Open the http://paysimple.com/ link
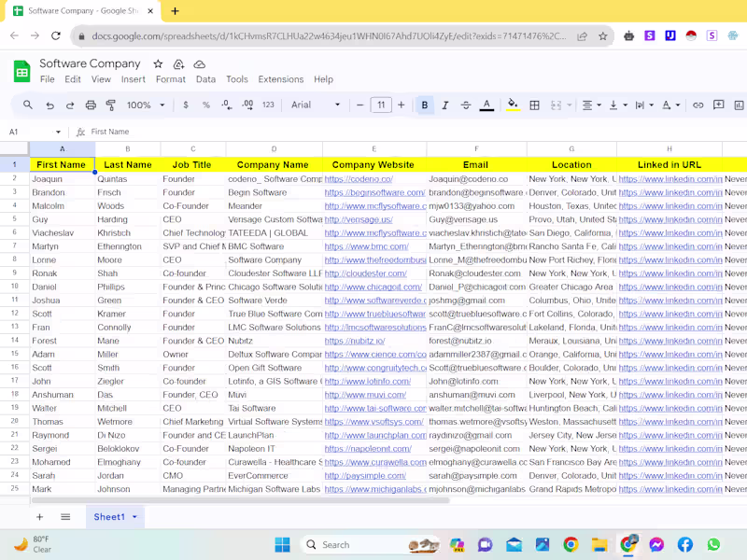 (x=365, y=476)
